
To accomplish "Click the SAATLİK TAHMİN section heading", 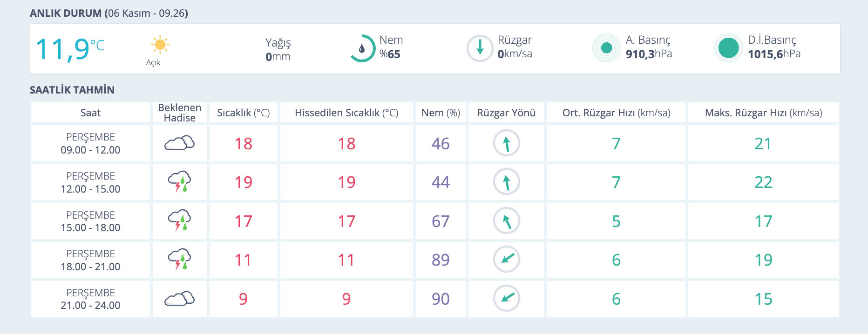I will (x=71, y=89).
